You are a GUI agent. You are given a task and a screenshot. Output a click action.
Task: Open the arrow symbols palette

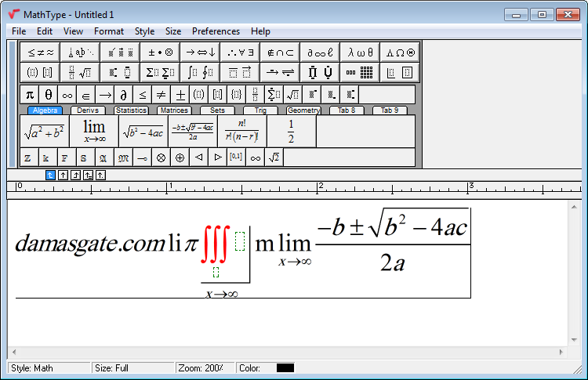(x=200, y=52)
